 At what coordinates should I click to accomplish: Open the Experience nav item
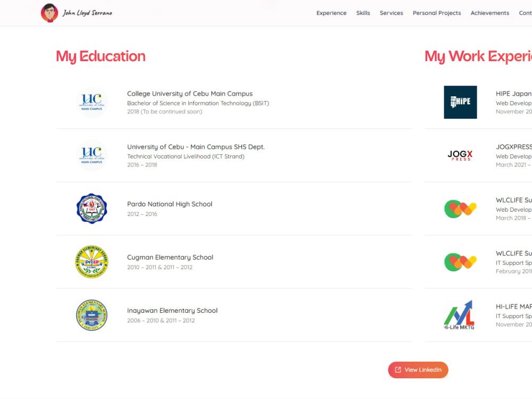coord(331,13)
